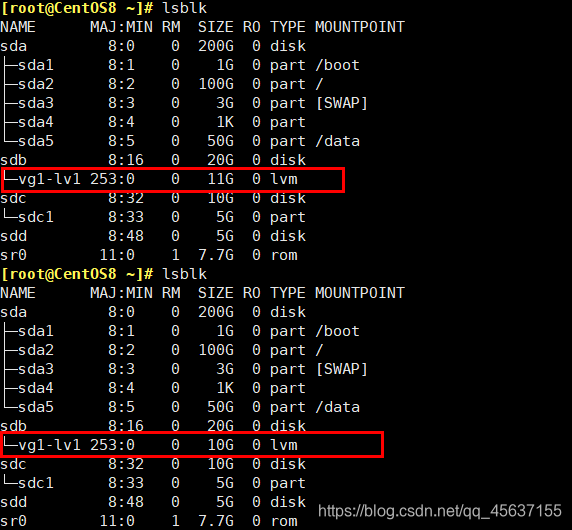Click sda1 in the second lsblk output
The image size is (572, 530).
pos(36,331)
